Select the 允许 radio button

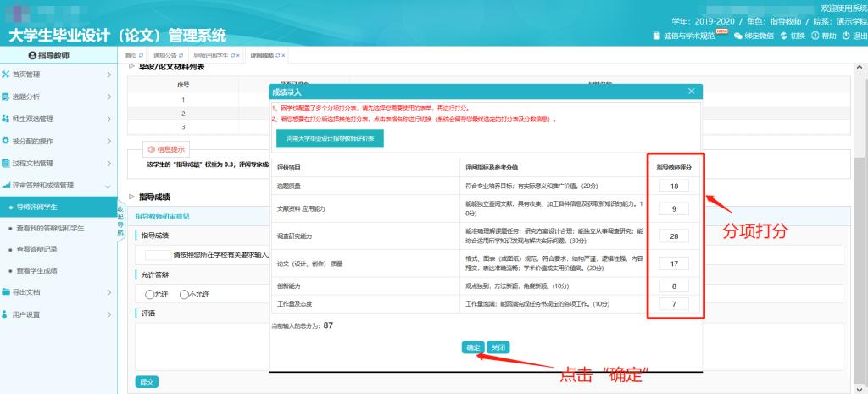149,294
